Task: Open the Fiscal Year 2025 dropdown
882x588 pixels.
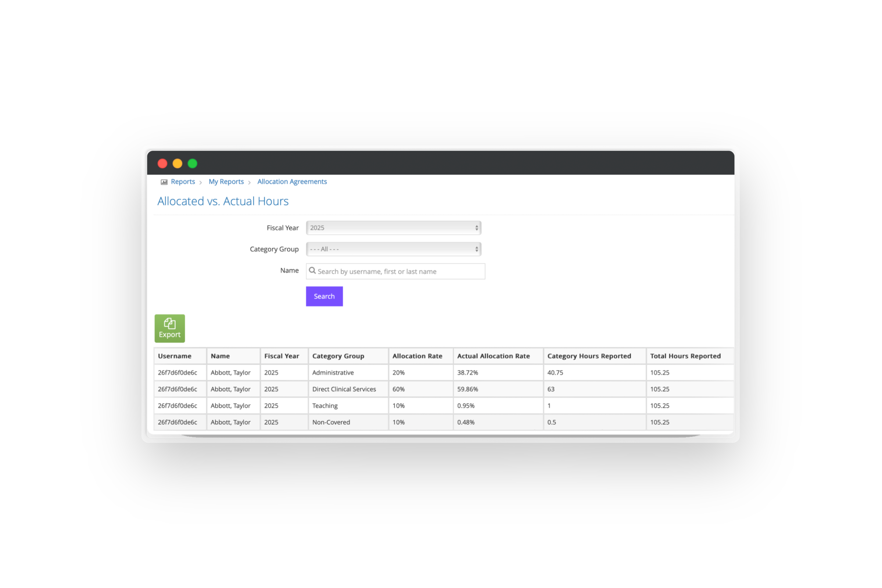Action: (x=393, y=227)
